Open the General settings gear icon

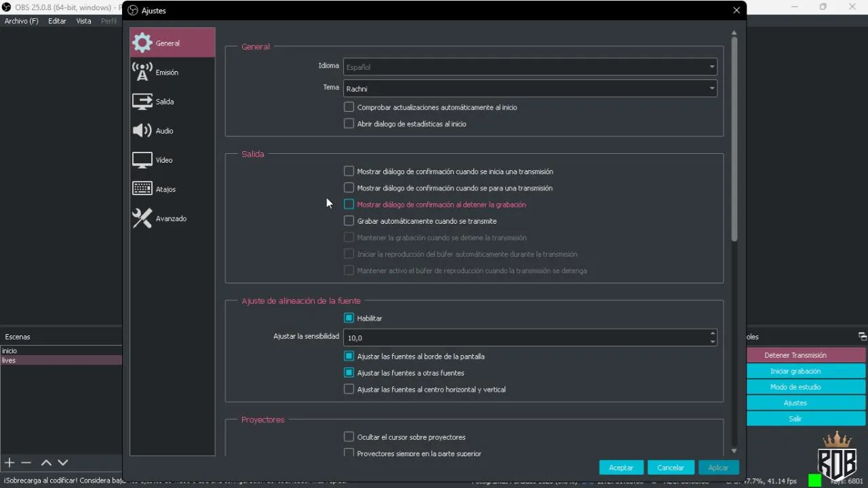point(142,43)
